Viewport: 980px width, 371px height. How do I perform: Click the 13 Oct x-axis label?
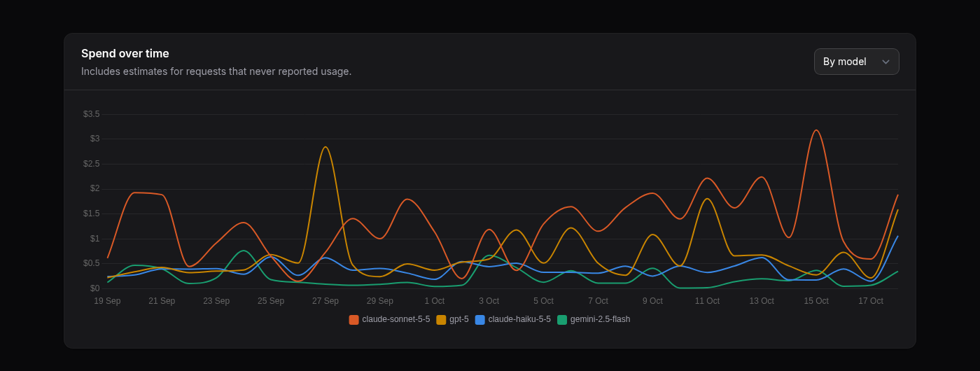point(762,301)
